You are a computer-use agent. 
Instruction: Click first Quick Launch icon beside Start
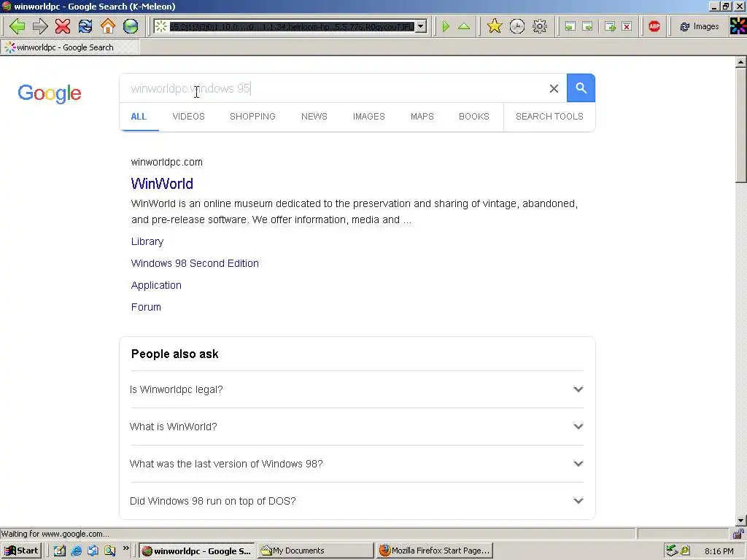pyautogui.click(x=60, y=551)
